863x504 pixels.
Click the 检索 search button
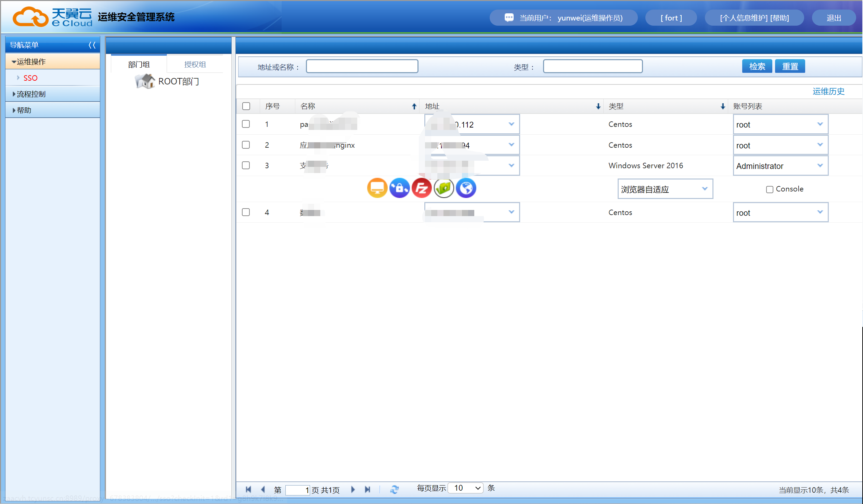(x=757, y=66)
